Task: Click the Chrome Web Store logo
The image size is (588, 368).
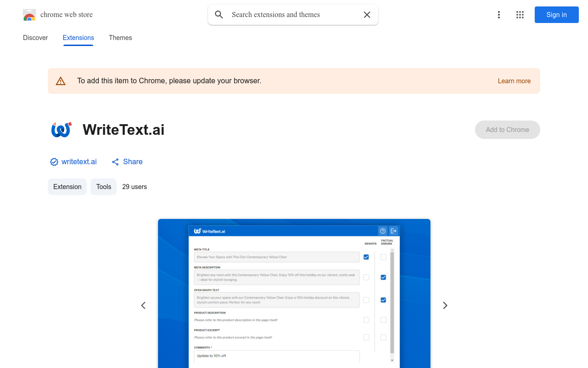Action: 29,15
